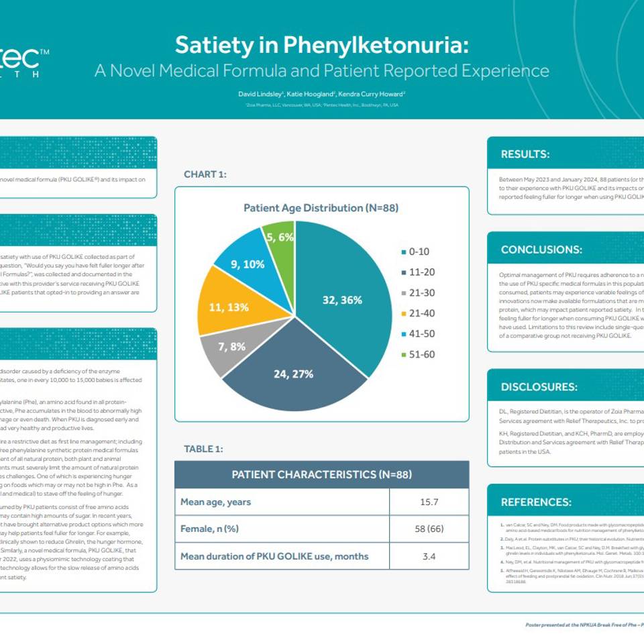Click the pie slice labeled 32, 36%
Viewport: 644px width, 644px height.
(x=342, y=300)
